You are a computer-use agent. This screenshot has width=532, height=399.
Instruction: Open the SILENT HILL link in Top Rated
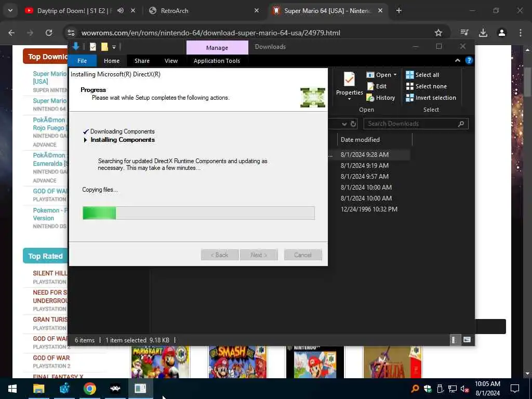click(49, 273)
